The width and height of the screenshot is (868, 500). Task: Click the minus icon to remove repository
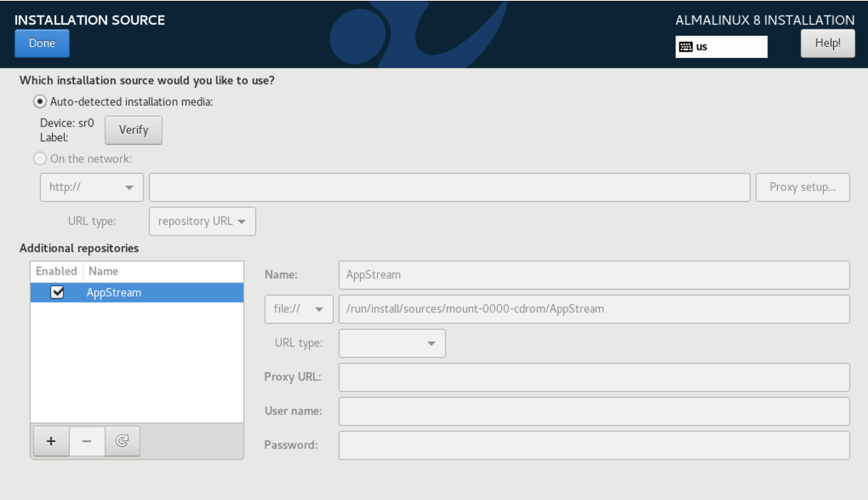(x=87, y=441)
